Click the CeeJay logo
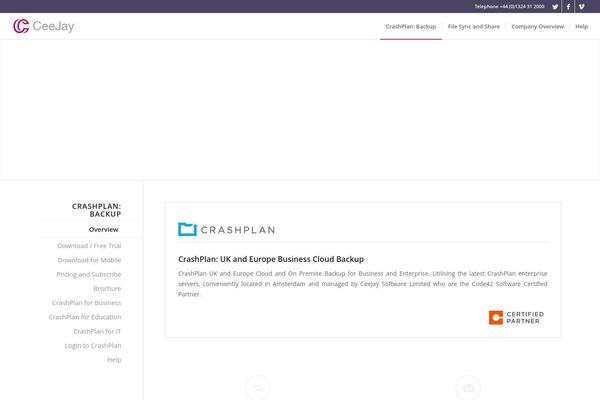Viewport: 600px width, 400px height. 44,26
